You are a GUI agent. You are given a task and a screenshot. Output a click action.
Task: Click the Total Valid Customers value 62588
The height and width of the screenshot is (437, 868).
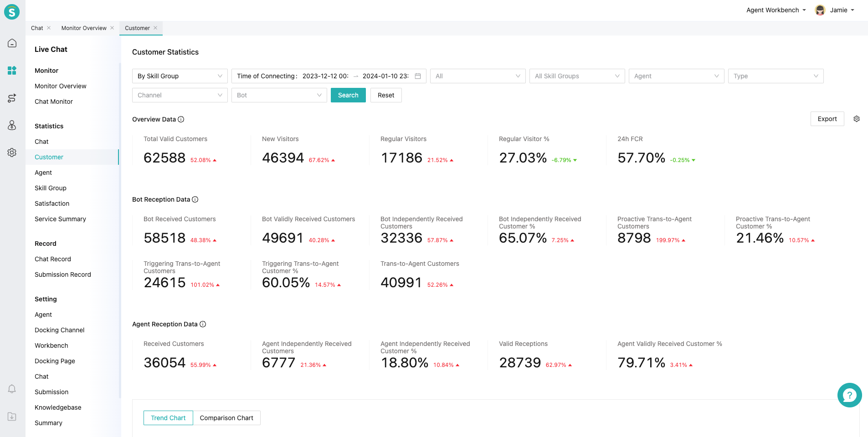point(164,158)
